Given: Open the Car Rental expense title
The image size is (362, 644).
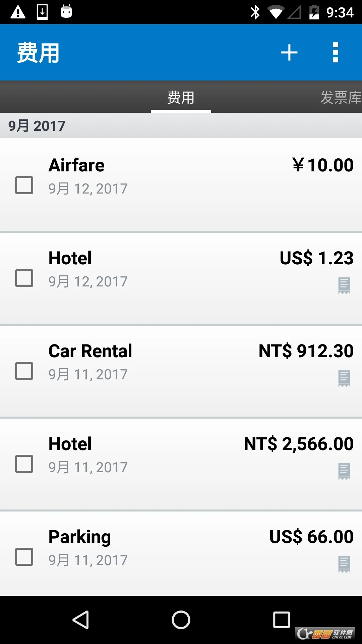Looking at the screenshot, I should pyautogui.click(x=90, y=351).
